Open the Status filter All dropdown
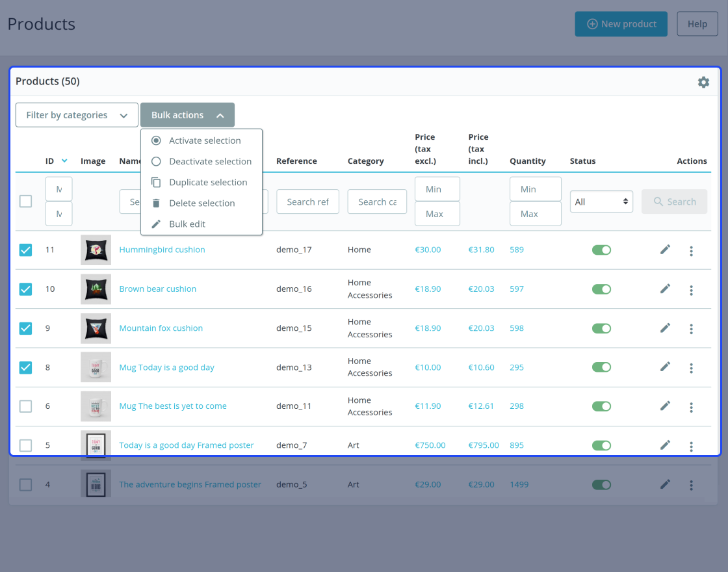Viewport: 728px width, 572px height. tap(601, 201)
